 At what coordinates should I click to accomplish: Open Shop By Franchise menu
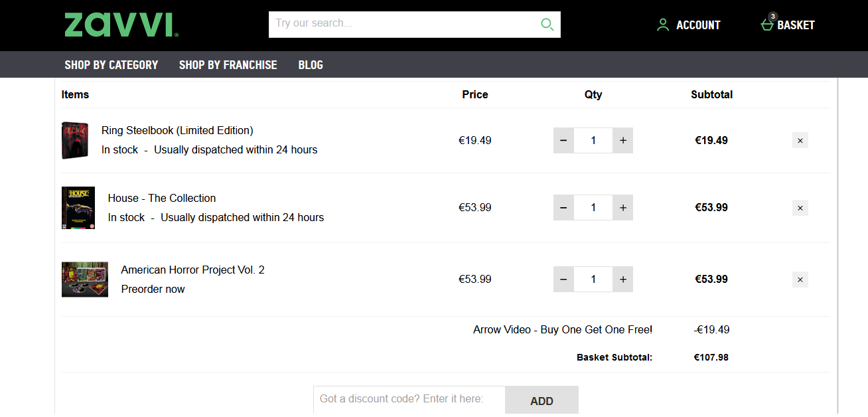tap(228, 64)
